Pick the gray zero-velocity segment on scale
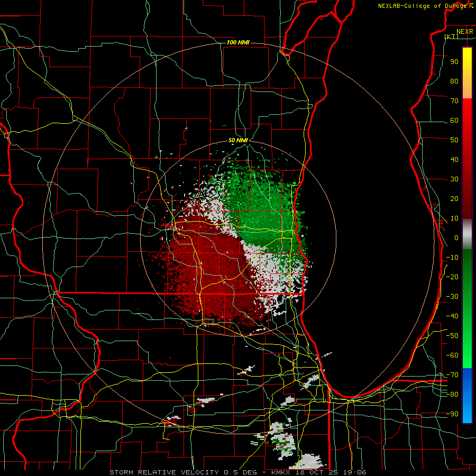This screenshot has width=476, height=476. [x=467, y=234]
